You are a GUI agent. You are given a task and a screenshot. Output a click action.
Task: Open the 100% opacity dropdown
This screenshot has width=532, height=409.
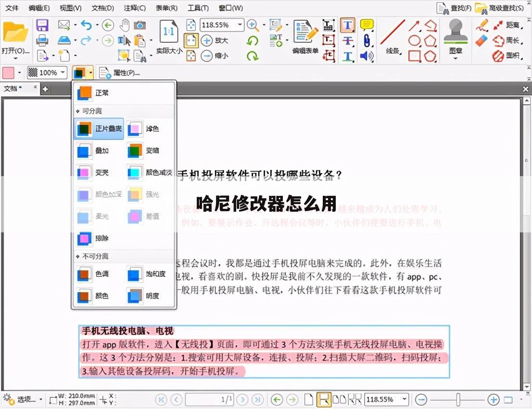pos(63,72)
